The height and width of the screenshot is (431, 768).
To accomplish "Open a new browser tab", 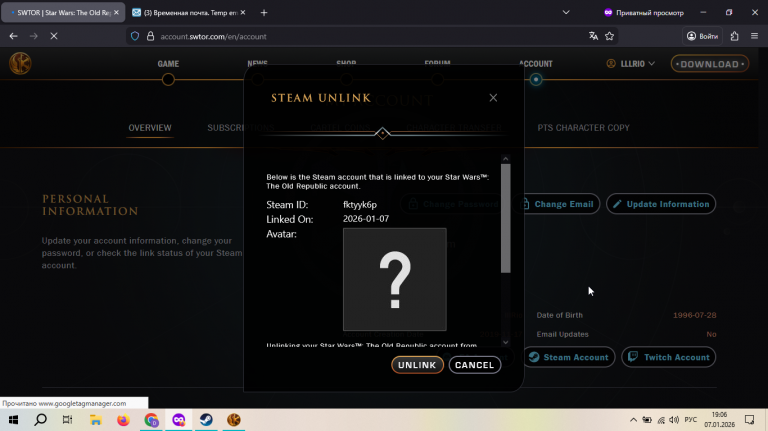I will pos(264,13).
